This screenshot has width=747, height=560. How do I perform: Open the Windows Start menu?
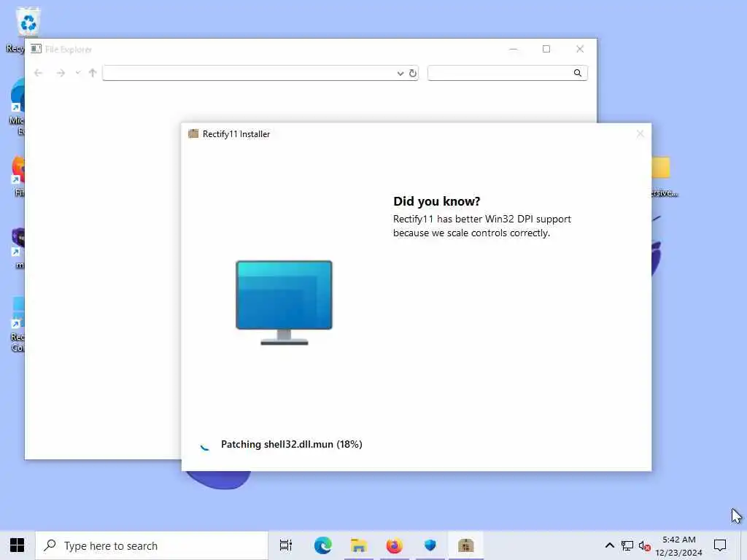coord(18,545)
